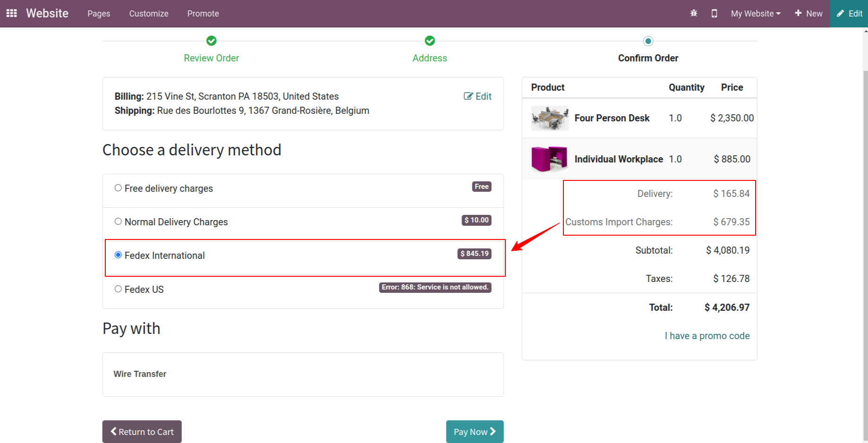Image resolution: width=868 pixels, height=443 pixels.
Task: Open the Customize menu
Action: point(149,14)
